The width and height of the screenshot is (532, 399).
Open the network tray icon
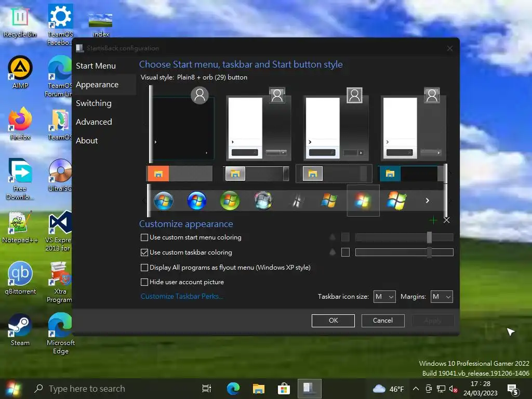point(441,389)
